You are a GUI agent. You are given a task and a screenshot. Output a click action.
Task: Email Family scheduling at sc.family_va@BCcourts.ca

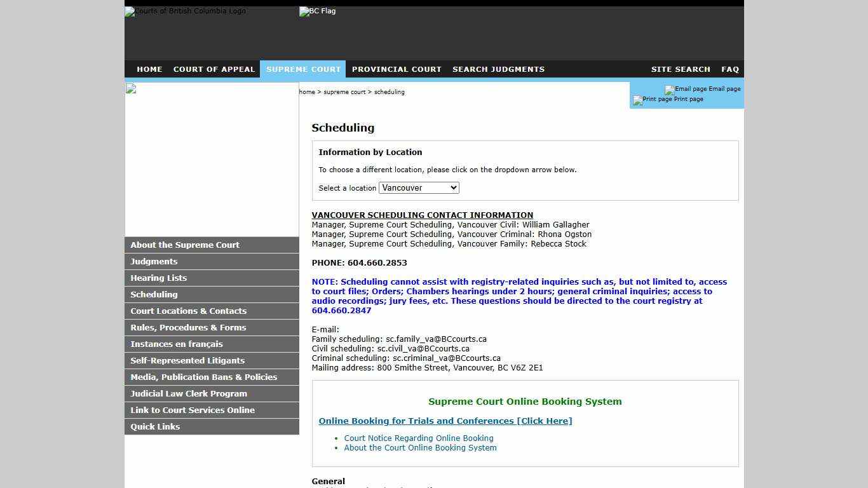click(x=435, y=339)
